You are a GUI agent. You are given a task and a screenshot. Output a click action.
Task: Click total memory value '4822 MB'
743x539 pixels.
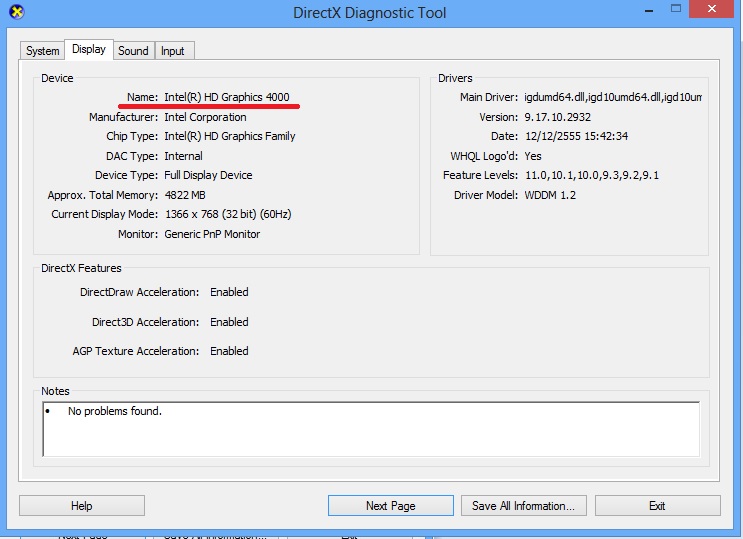[185, 195]
